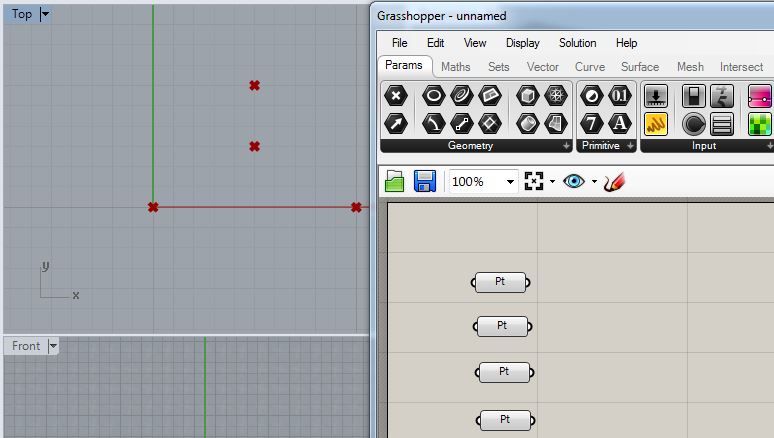
Task: Toggle preview with the eye icon
Action: click(574, 182)
